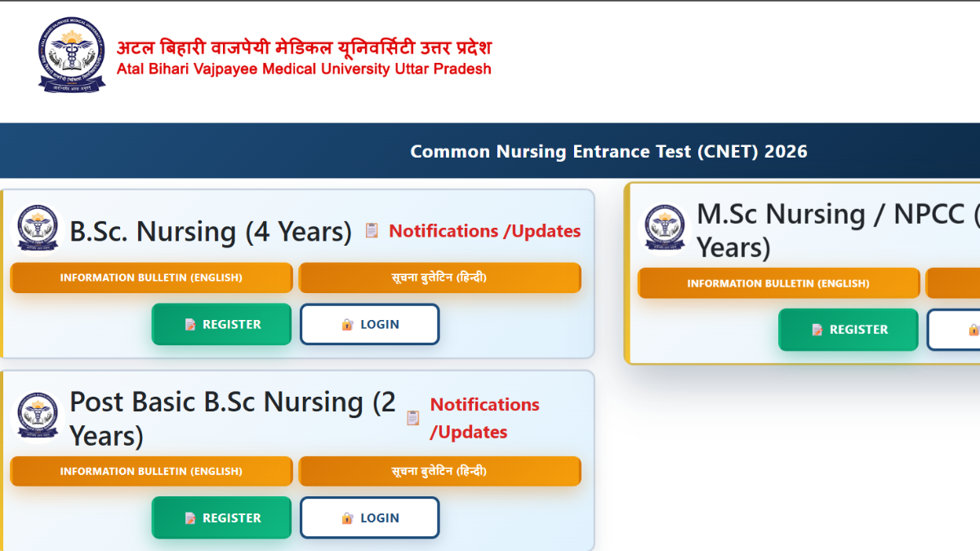Register for B.Sc. Nursing (4 Years)
The height and width of the screenshot is (551, 980).
(221, 324)
